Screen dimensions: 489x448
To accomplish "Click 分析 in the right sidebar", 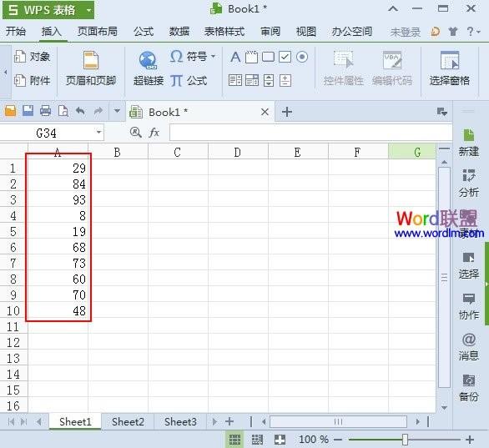I will click(x=468, y=183).
